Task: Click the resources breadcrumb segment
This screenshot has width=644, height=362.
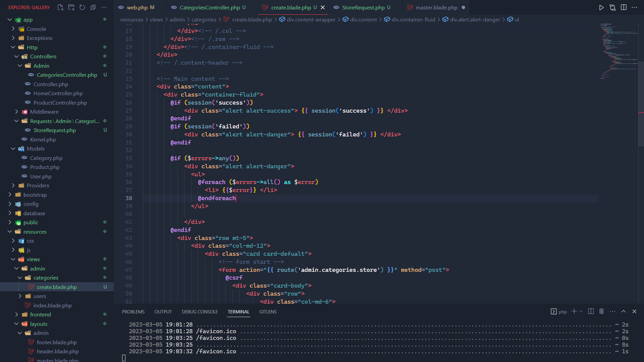Action: (x=131, y=19)
